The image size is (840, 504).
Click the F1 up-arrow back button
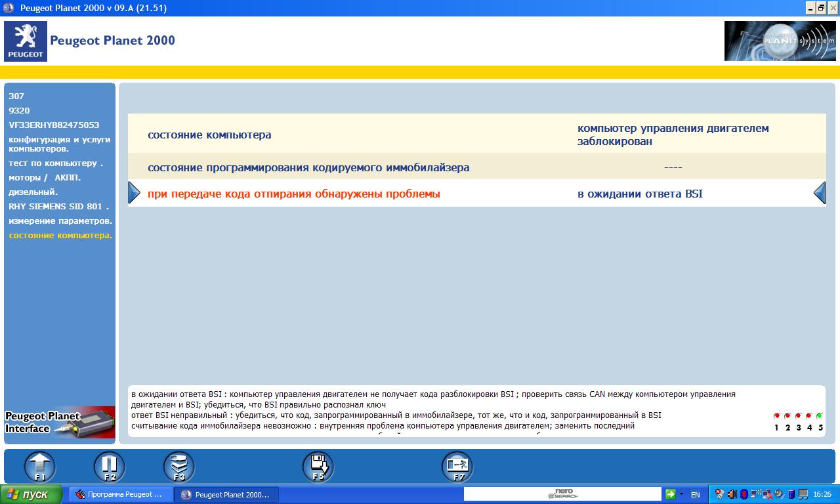(x=39, y=467)
